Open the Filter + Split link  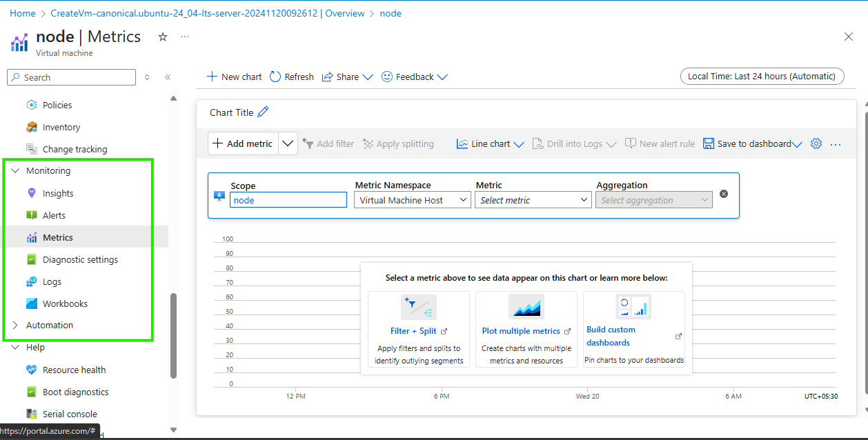(x=413, y=330)
